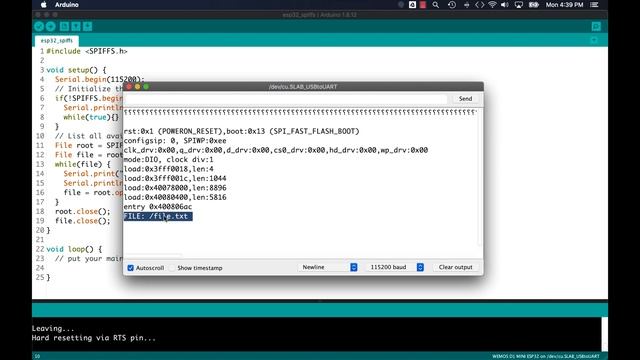Click the angle brackets menu bar icon
640x360 pixels.
480,5
